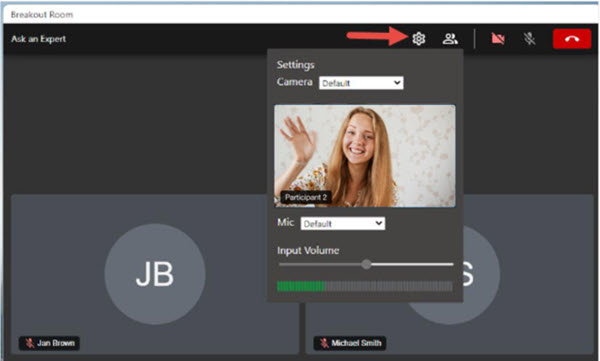
Task: Adjust the Input Volume slider handle
Action: [x=366, y=264]
